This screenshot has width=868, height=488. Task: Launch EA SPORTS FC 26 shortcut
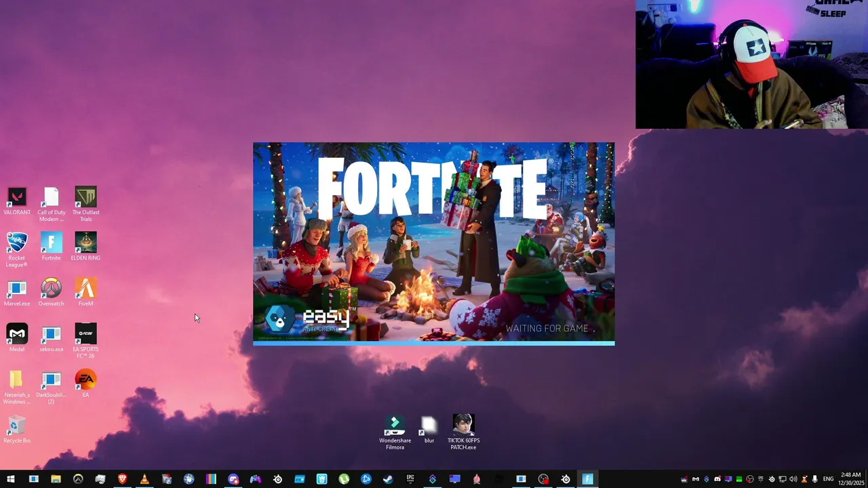(85, 341)
